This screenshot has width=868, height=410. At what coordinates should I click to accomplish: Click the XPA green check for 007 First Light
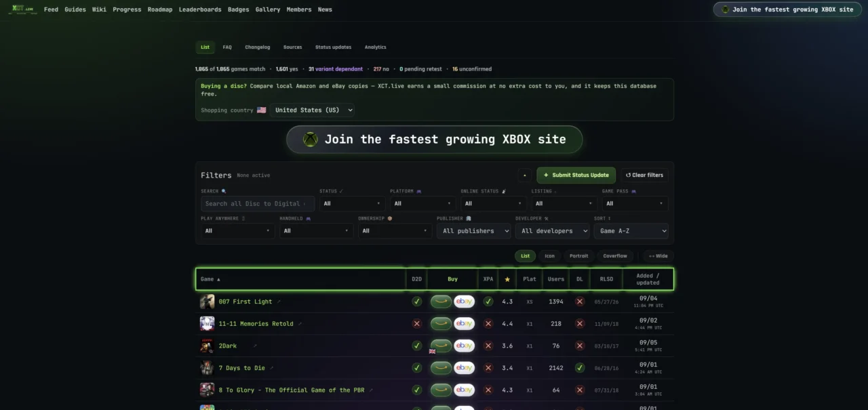coord(488,302)
